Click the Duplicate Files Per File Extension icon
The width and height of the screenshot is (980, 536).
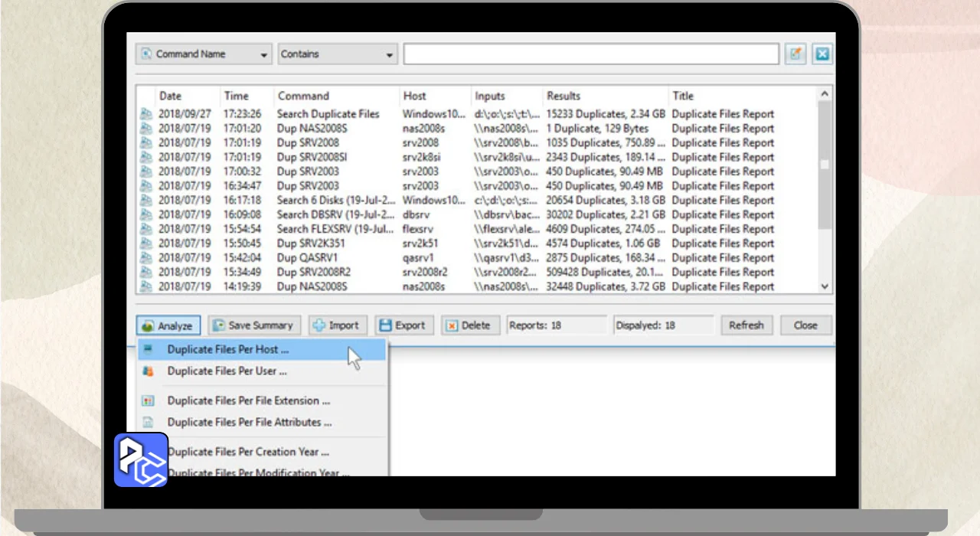click(x=149, y=400)
